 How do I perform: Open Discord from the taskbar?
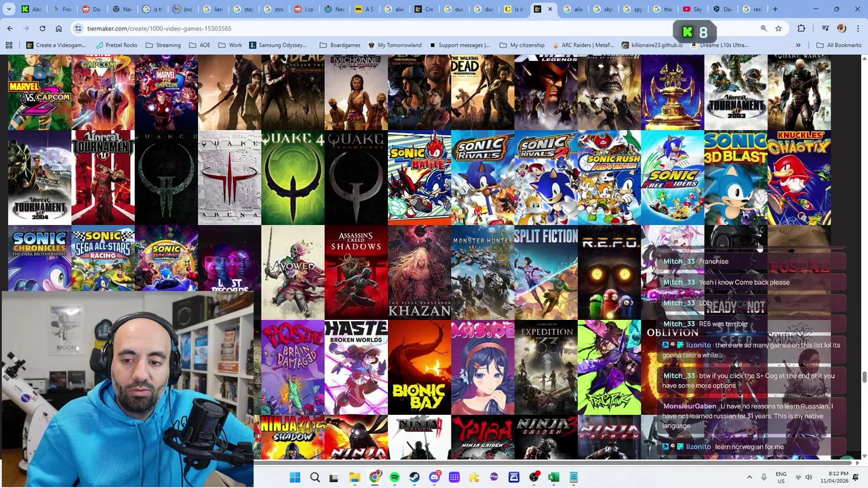coord(435,477)
